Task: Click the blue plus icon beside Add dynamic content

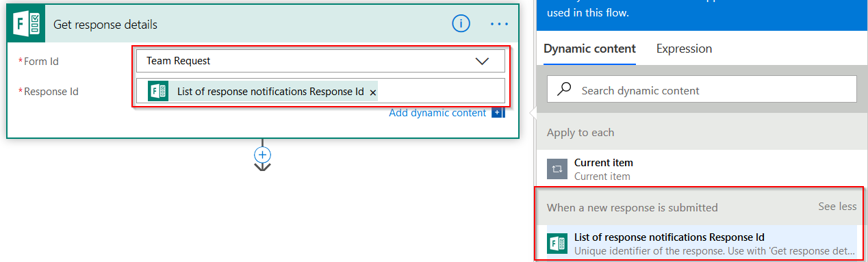Action: click(x=498, y=113)
